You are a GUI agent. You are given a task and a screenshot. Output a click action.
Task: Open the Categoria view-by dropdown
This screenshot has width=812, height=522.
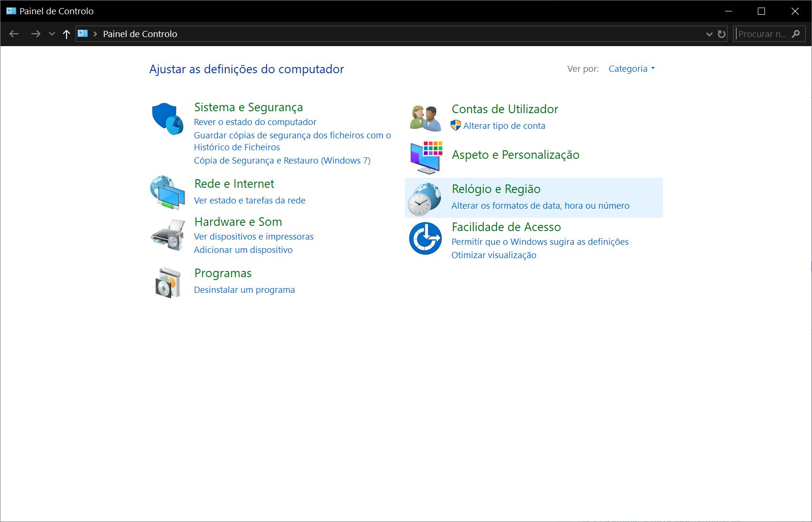coord(632,68)
